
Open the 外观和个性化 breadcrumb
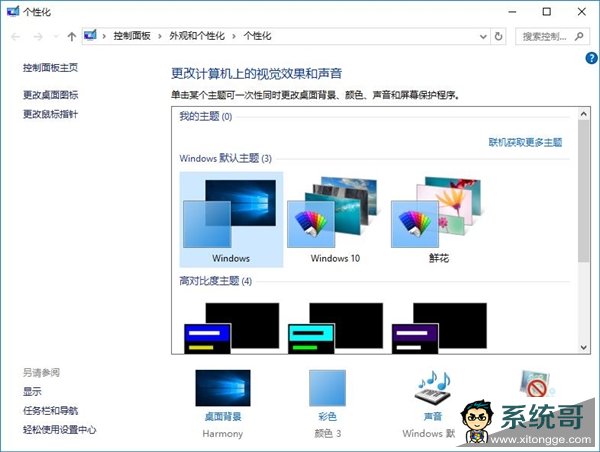[197, 36]
